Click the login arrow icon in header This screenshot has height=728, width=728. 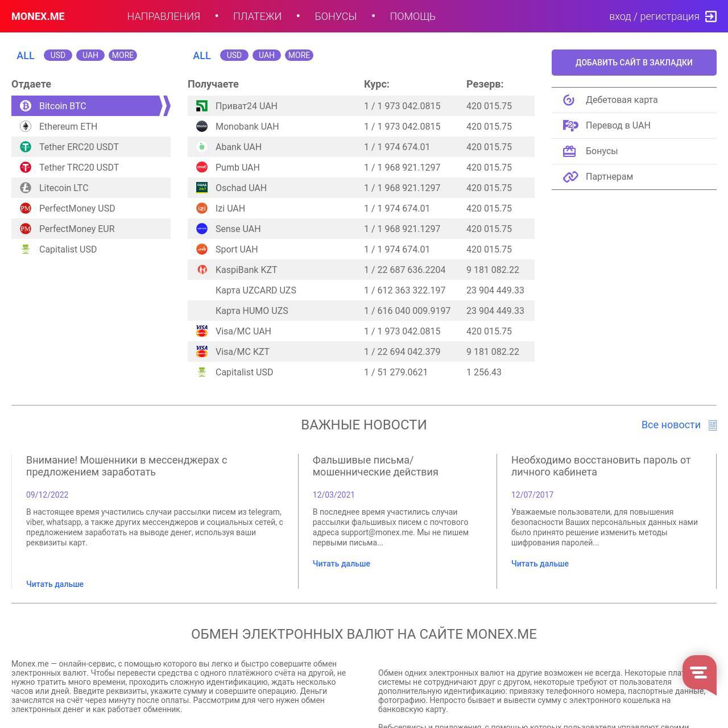pos(711,16)
